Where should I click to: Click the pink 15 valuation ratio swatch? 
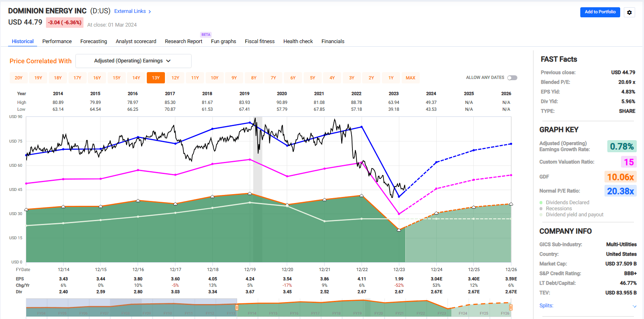pos(629,162)
